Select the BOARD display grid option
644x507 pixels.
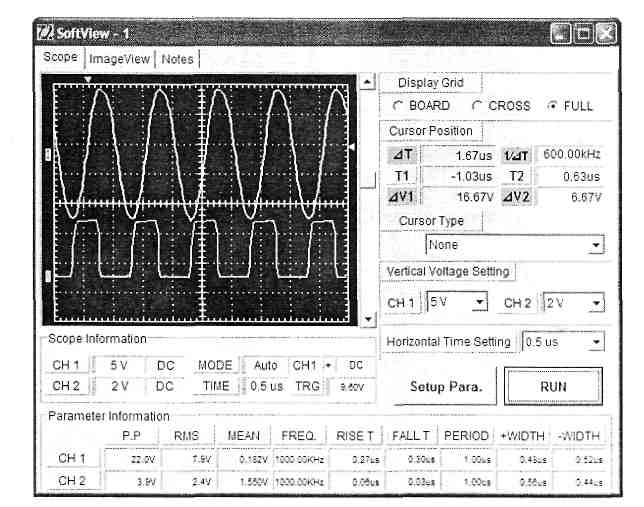pos(422,106)
